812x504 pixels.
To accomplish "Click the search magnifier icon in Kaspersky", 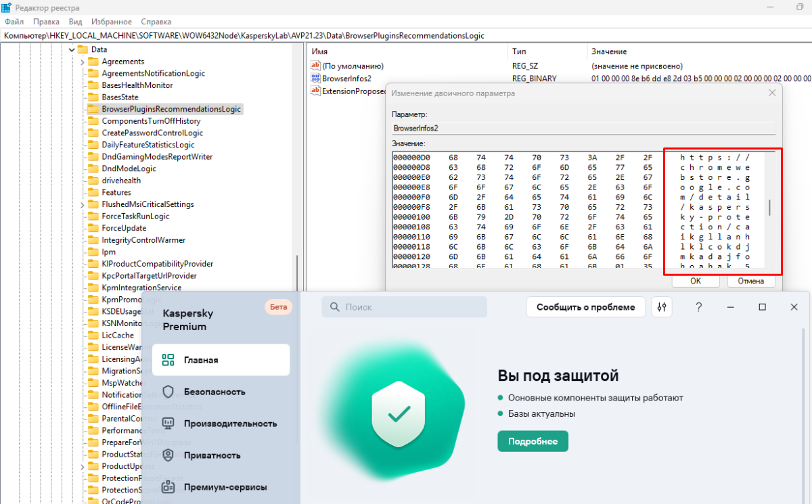I will (x=334, y=307).
